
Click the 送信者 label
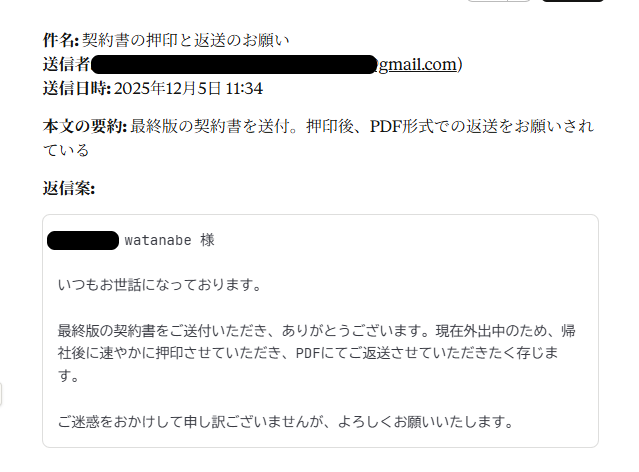click(66, 64)
